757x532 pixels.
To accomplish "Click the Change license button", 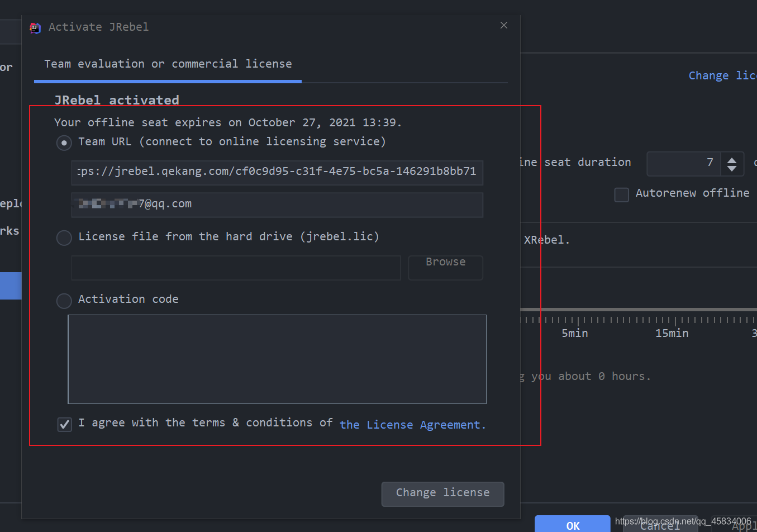I will (442, 494).
